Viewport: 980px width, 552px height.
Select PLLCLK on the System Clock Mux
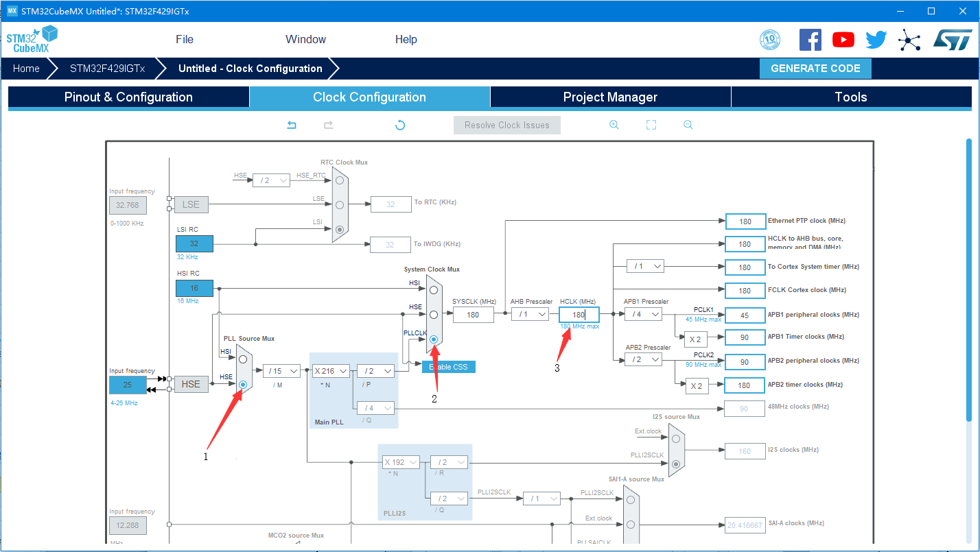(434, 339)
